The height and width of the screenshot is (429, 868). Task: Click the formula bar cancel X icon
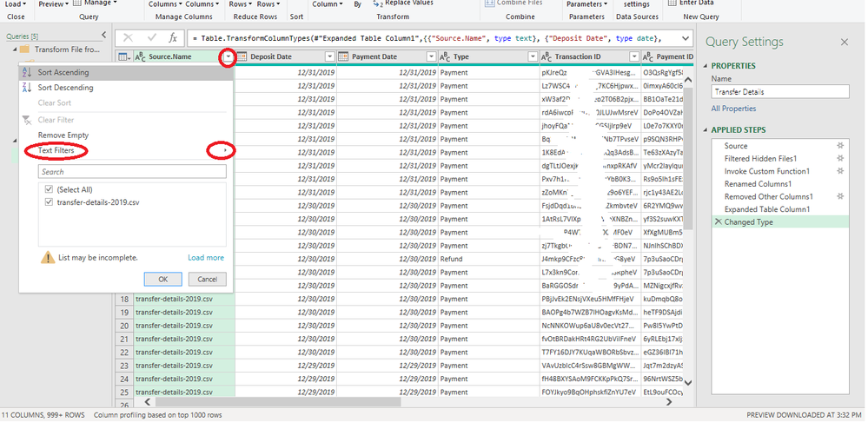(129, 38)
